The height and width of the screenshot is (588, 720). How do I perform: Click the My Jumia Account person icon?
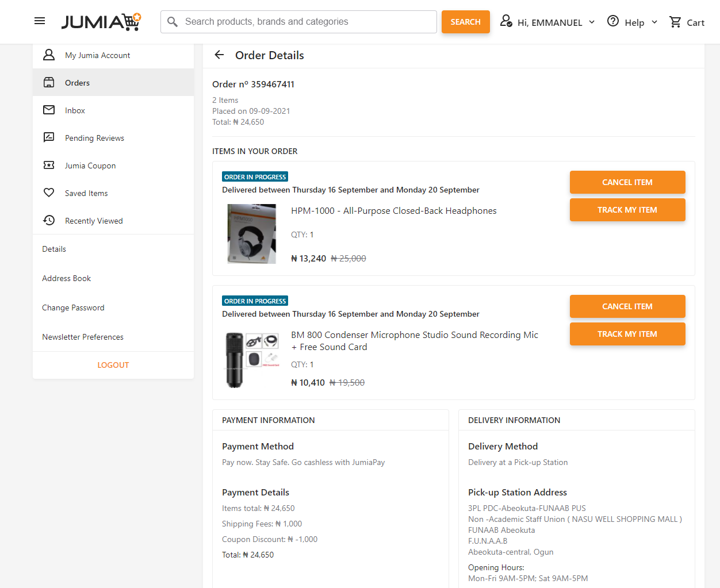[x=49, y=55]
